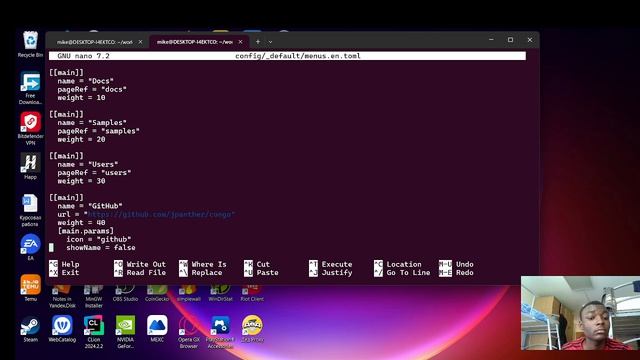The image size is (640, 360).
Task: Launch the NVIDIA GeForce desktop icon
Action: pyautogui.click(x=125, y=331)
